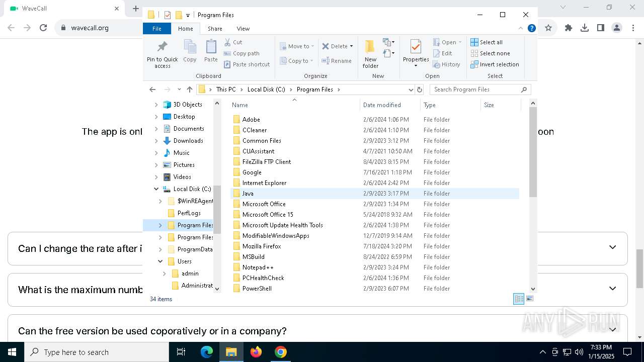This screenshot has width=644, height=362.
Task: Bookmark wavecall.org with star icon
Action: 548,28
